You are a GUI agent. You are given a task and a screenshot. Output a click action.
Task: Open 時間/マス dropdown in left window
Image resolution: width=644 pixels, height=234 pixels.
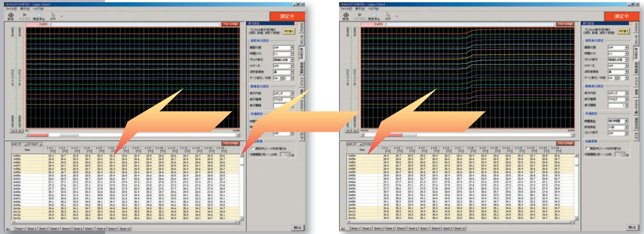tap(284, 54)
